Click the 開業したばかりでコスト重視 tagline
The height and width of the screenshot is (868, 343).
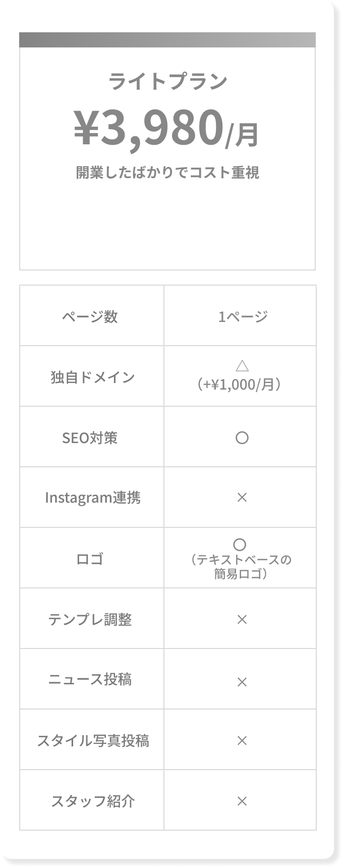point(167,173)
